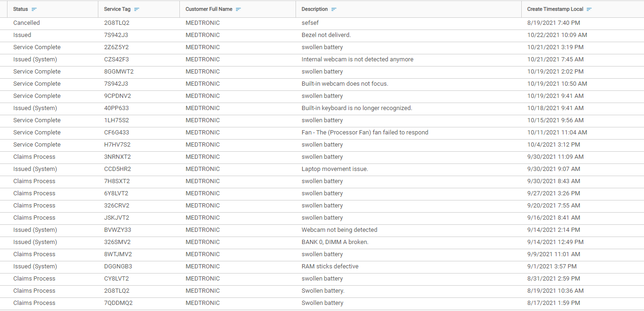Click the Create Timestamp Local header label
Image resolution: width=644 pixels, height=311 pixels.
pos(555,9)
